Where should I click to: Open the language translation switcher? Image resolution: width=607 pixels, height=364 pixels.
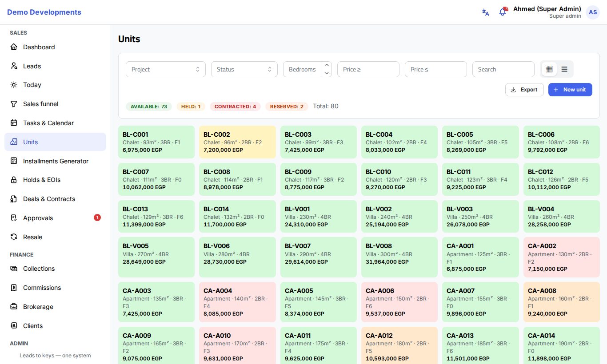pyautogui.click(x=486, y=12)
